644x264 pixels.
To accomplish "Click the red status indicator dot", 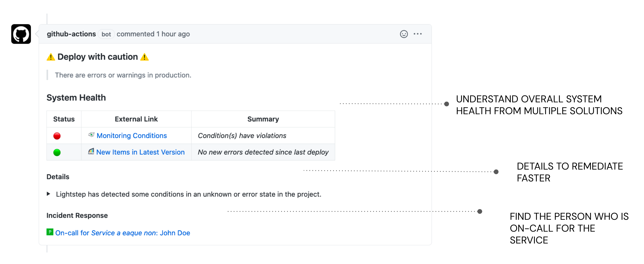I will tap(57, 136).
